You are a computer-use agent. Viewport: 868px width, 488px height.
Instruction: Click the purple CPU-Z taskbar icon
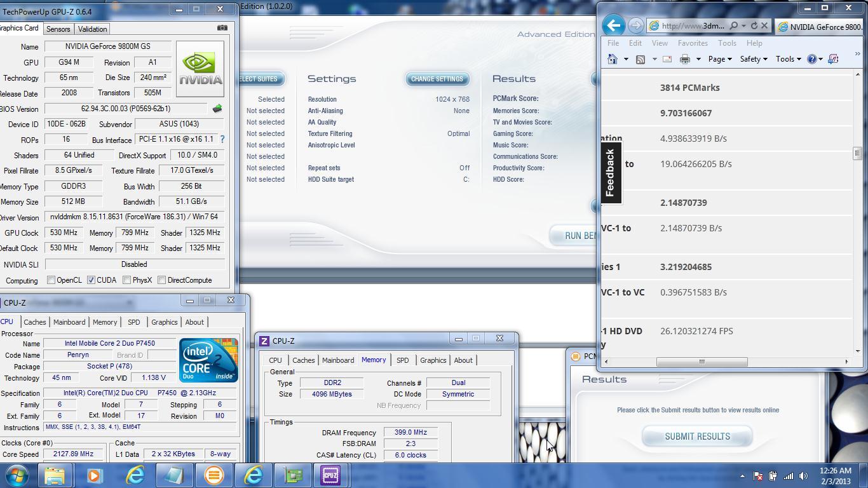coord(330,475)
